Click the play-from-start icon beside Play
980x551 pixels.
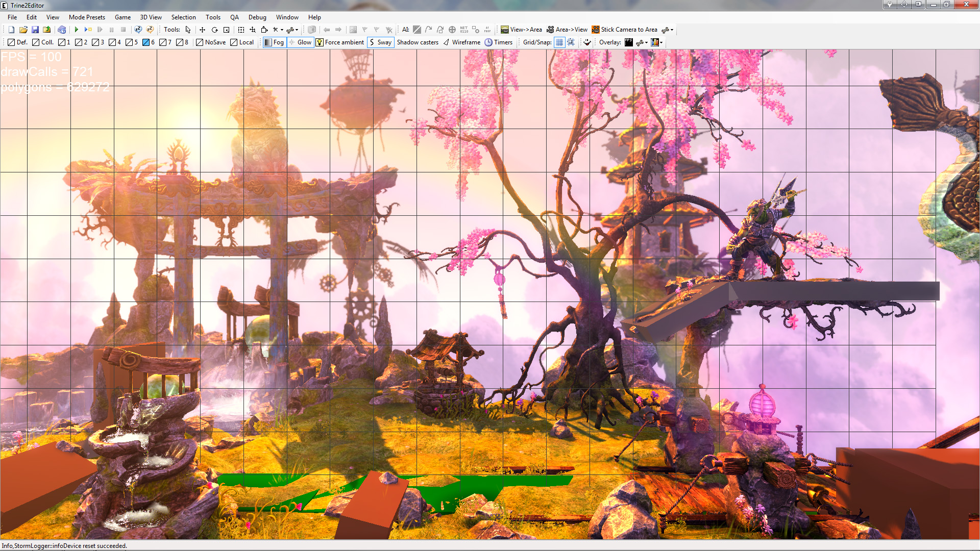pos(88,30)
